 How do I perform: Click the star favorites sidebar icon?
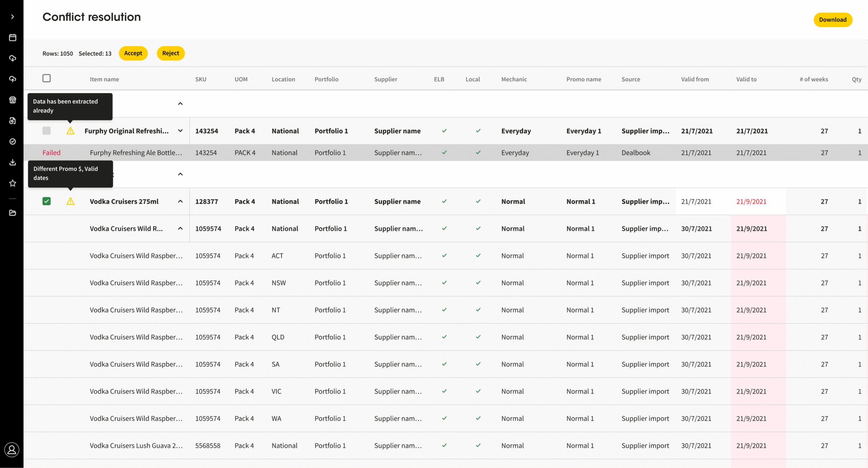click(x=13, y=183)
